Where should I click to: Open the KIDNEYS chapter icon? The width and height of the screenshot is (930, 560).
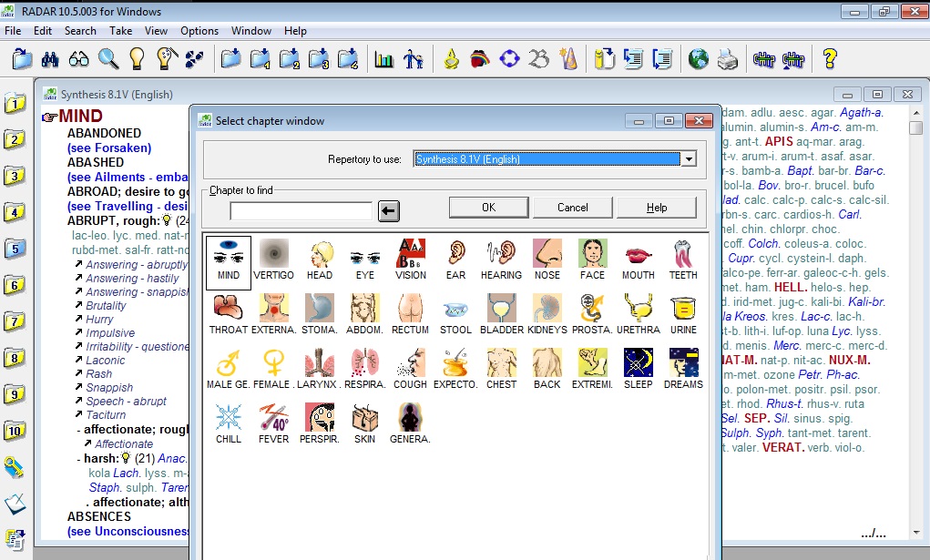coord(547,316)
